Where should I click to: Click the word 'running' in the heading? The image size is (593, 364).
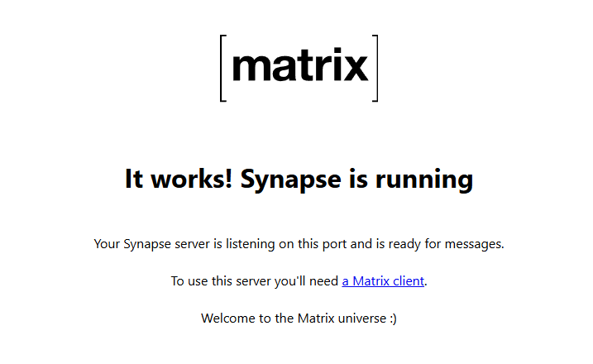click(424, 180)
